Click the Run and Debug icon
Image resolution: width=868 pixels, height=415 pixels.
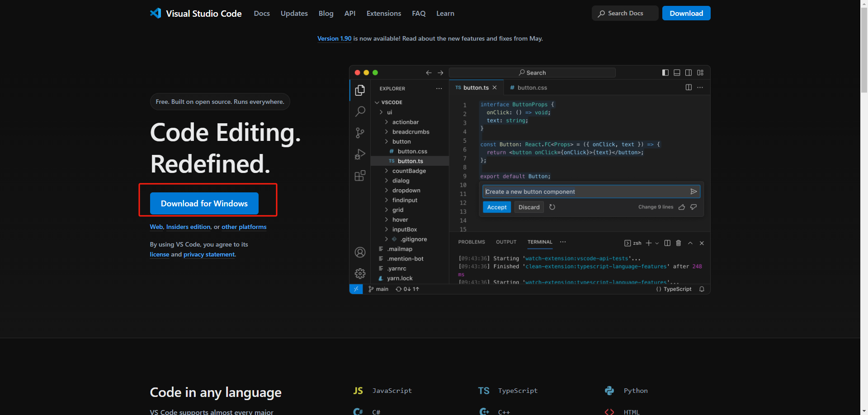(360, 154)
